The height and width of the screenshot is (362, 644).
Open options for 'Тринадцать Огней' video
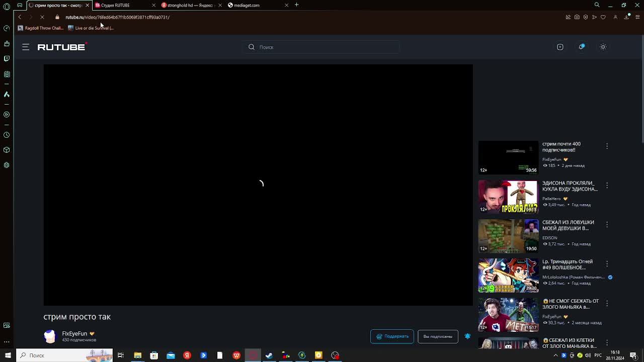tap(607, 263)
